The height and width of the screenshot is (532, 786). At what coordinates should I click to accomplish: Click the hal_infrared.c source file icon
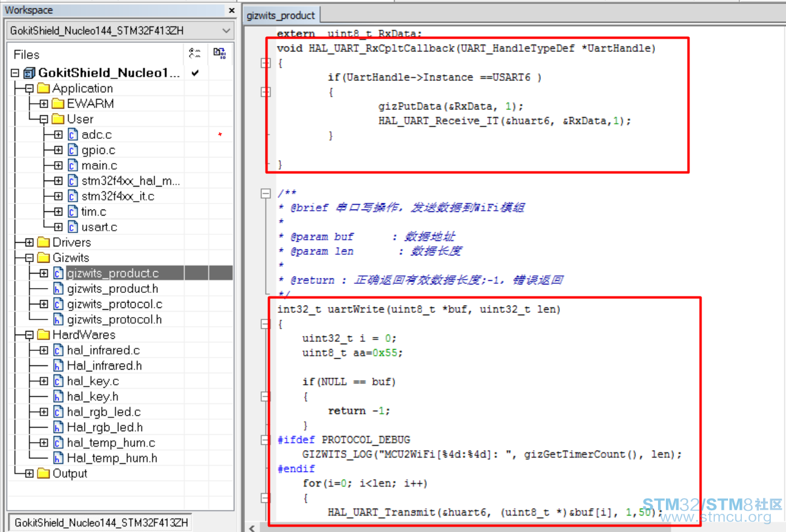(x=58, y=350)
